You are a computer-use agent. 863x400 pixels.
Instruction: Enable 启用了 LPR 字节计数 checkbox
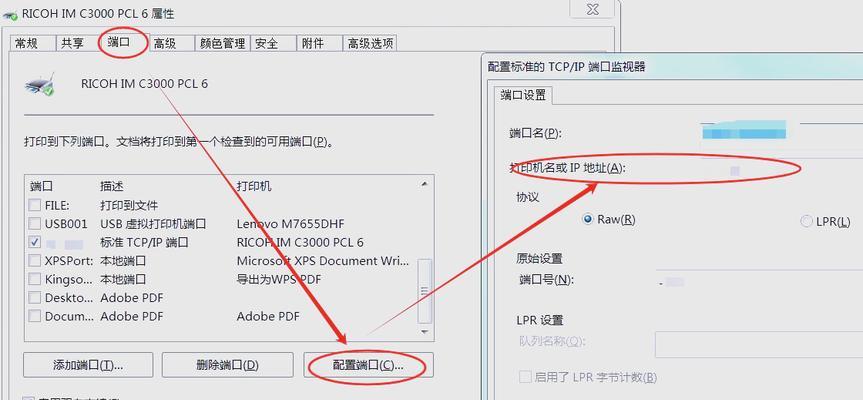(525, 377)
